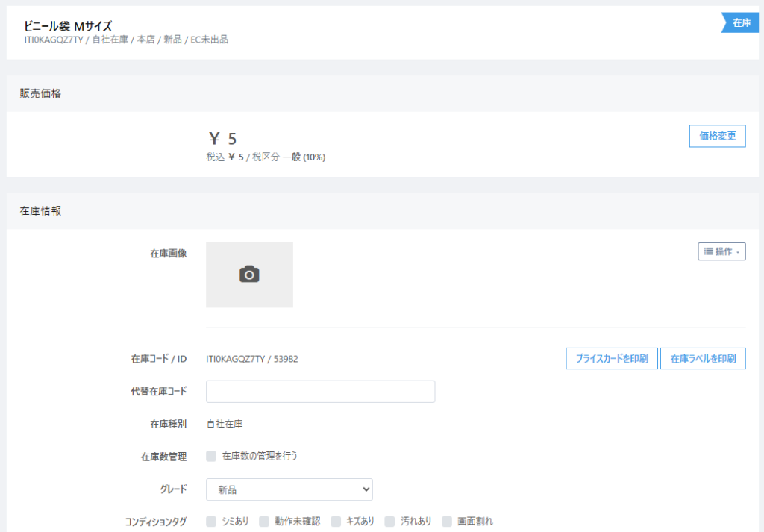Mark the 画面割れ condition checkbox
Screen dimensions: 764x532
[447, 522]
